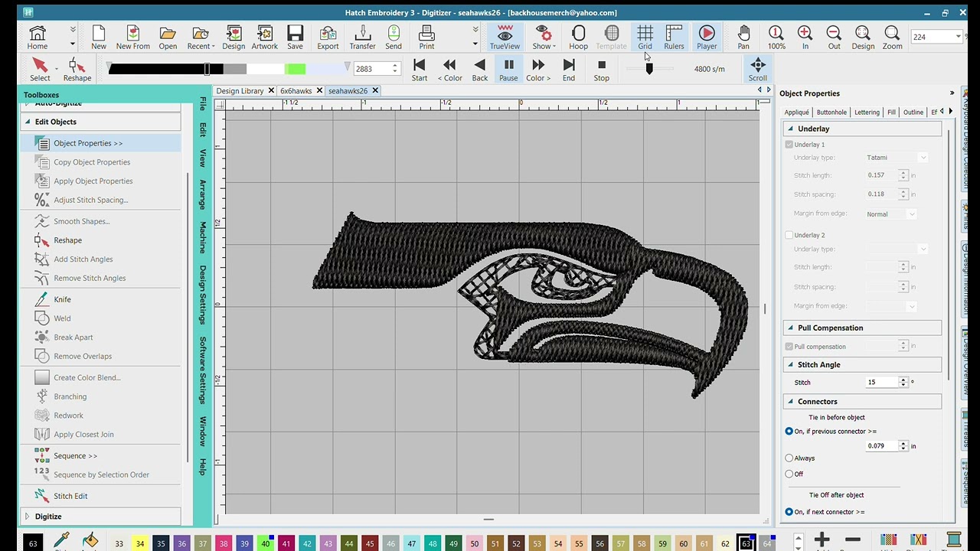Image resolution: width=980 pixels, height=551 pixels.
Task: Open the Lettering properties tab
Action: pos(867,112)
